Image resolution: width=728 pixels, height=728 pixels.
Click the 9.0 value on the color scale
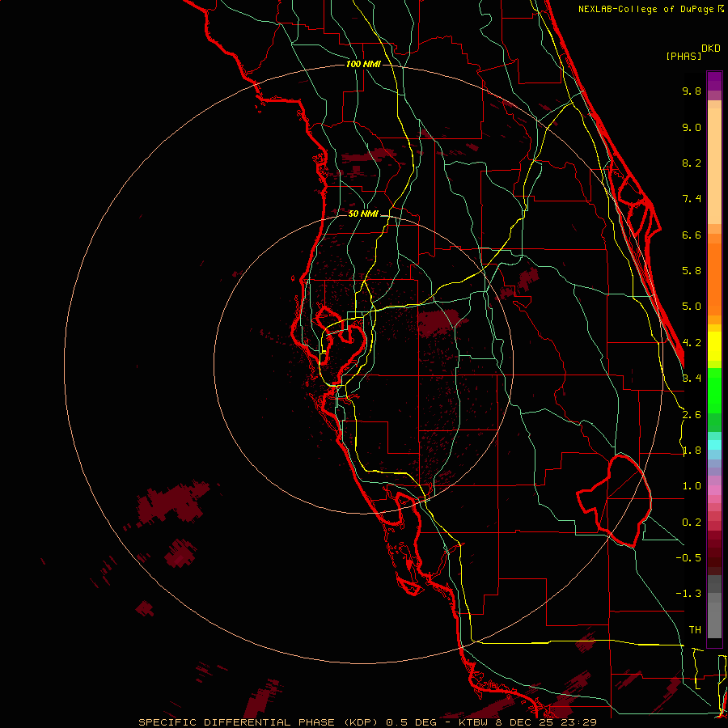pos(692,127)
